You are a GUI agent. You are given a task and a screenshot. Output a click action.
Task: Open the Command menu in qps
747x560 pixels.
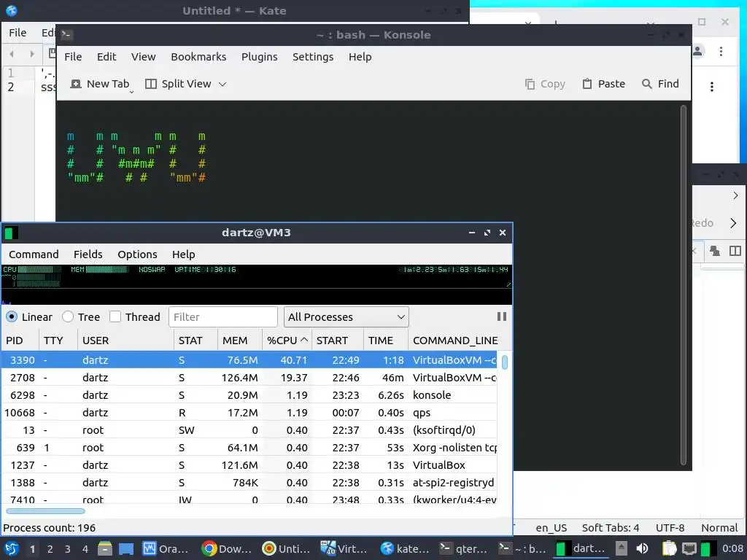pos(34,254)
